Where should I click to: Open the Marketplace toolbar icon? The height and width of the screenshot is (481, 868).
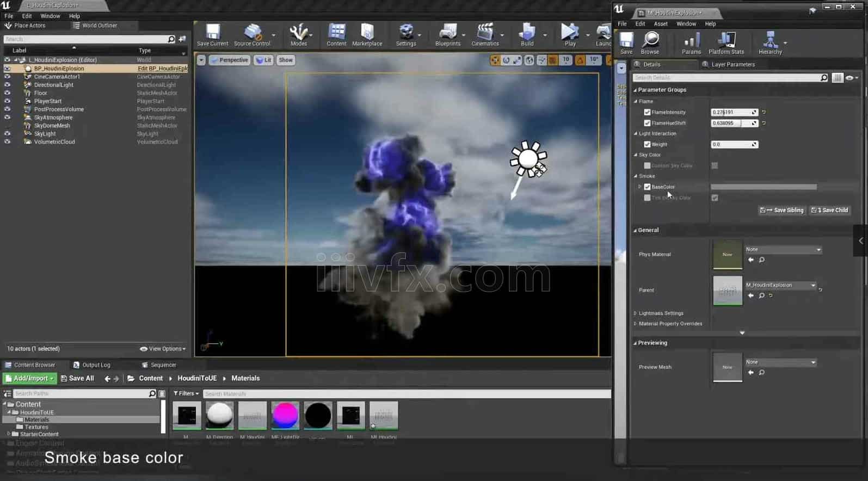367,35
